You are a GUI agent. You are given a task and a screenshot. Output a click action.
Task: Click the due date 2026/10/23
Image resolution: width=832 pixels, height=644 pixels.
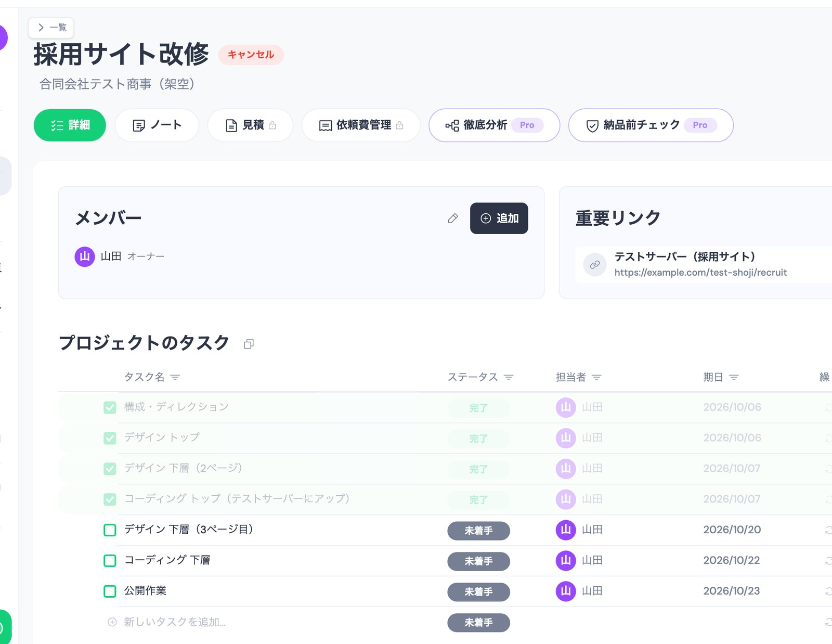(732, 591)
